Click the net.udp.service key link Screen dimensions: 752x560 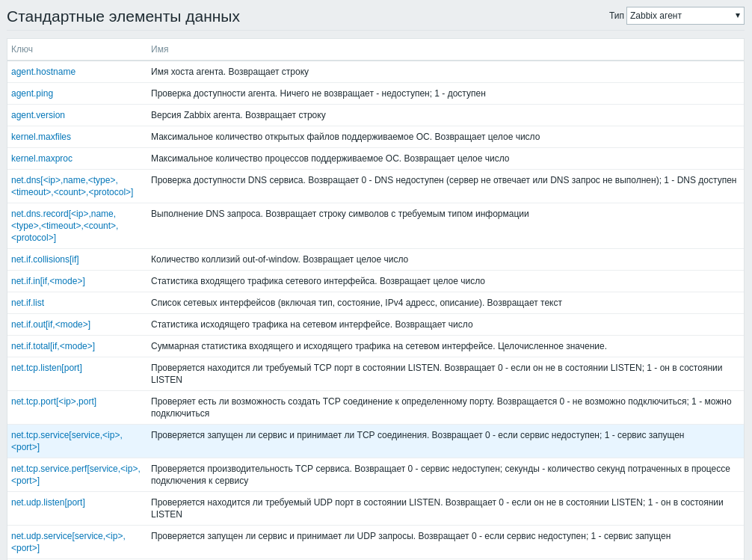[x=68, y=542]
